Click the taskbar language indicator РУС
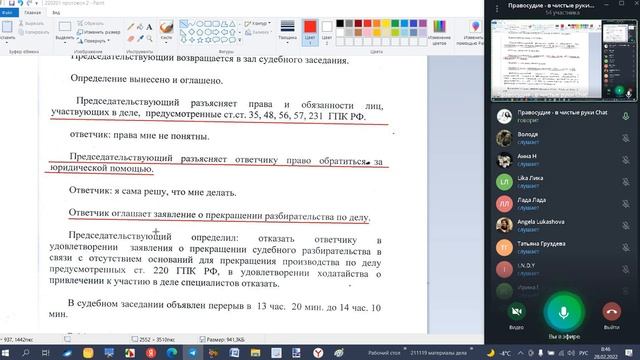The width and height of the screenshot is (640, 360). (584, 353)
